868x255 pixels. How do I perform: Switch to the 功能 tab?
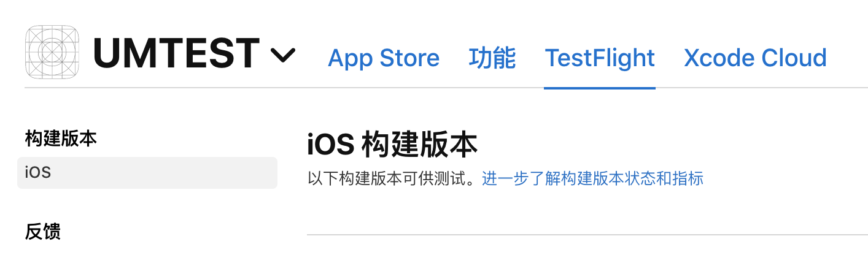[492, 58]
